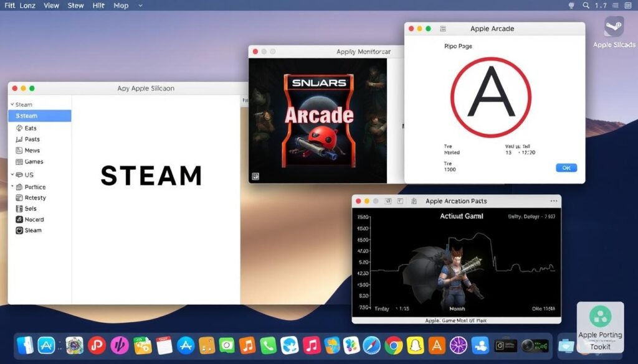Select the highlighted Ssteam sidebar item
638x364 pixels.
click(x=40, y=116)
